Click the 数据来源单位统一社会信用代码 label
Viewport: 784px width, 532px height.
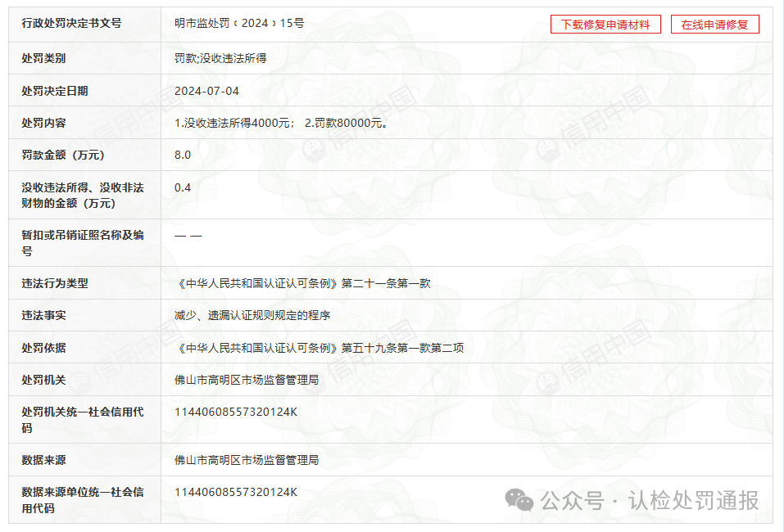pyautogui.click(x=83, y=500)
